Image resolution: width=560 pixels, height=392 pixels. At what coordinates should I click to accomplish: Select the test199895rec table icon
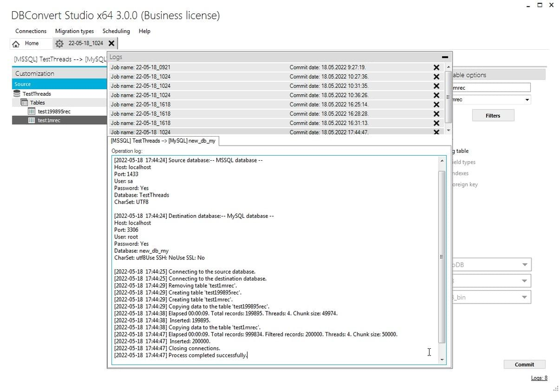[x=31, y=111]
